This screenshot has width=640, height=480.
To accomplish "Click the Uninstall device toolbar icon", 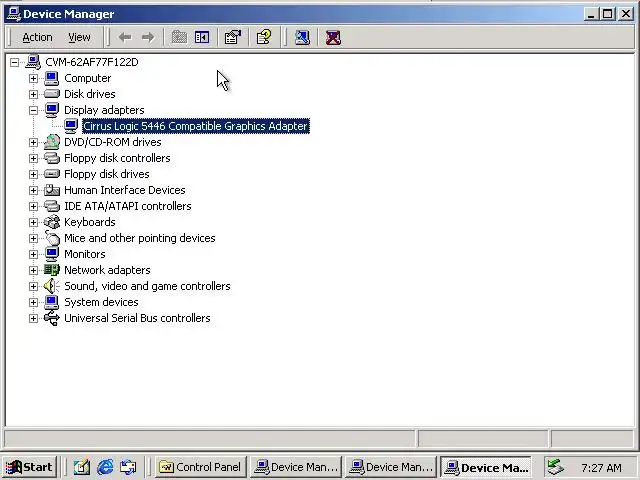I will (x=333, y=38).
